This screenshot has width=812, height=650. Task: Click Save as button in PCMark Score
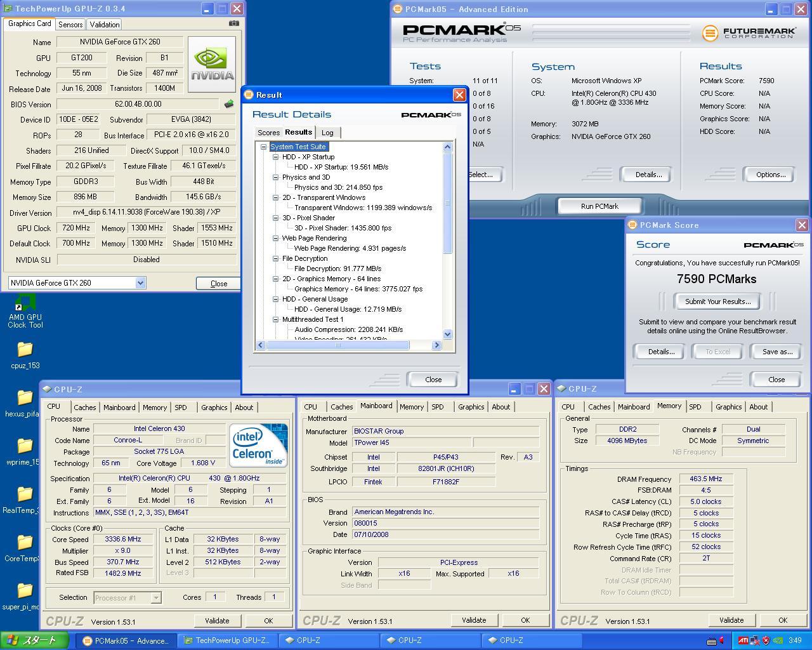tap(777, 352)
